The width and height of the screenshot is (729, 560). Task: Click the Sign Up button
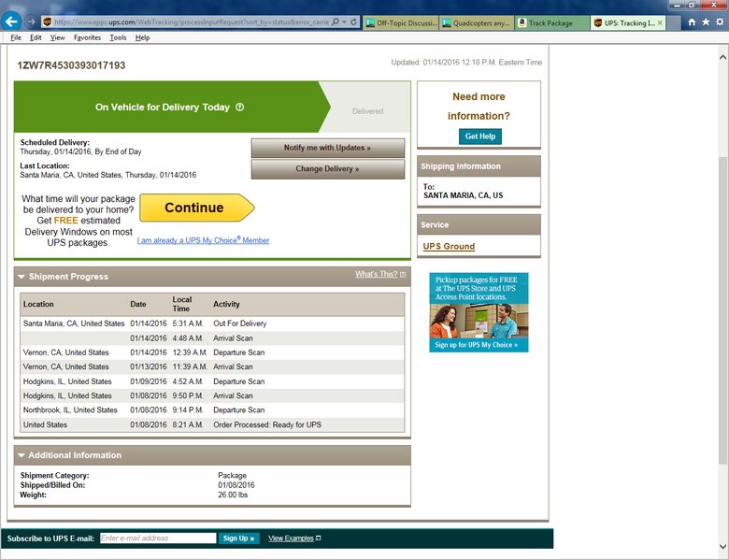pyautogui.click(x=238, y=538)
